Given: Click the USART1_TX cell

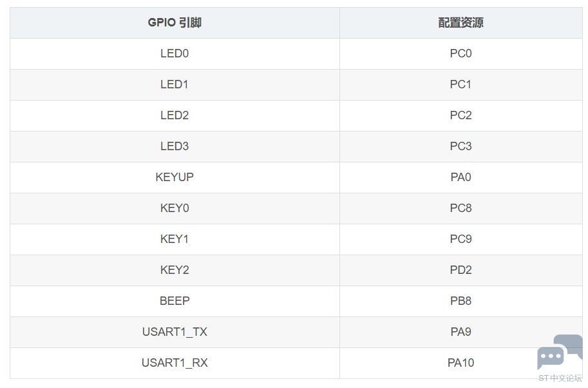Looking at the screenshot, I should coord(175,333).
